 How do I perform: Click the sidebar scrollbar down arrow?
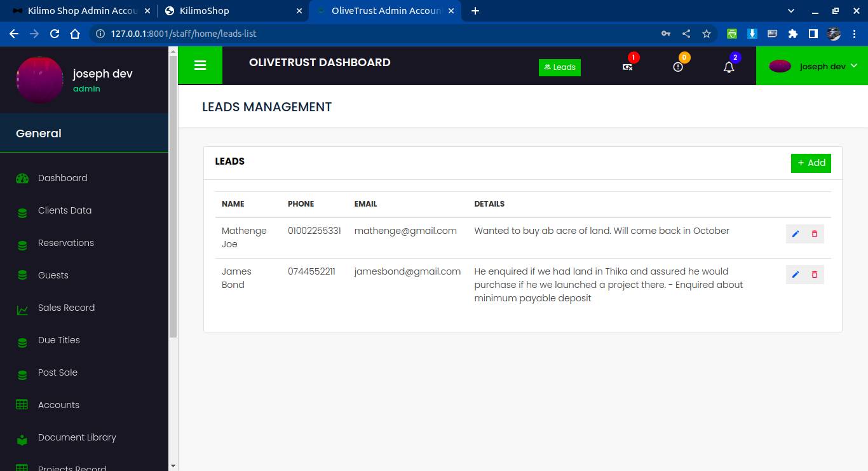pos(173,465)
